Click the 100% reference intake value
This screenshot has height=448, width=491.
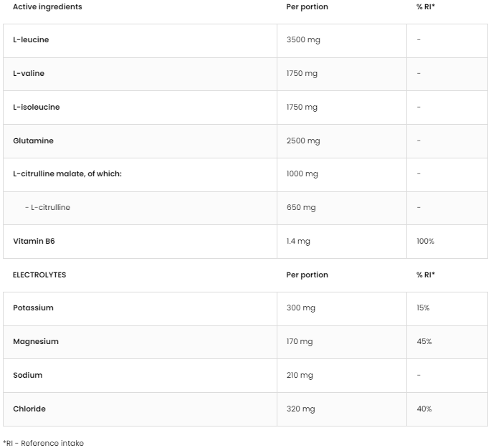click(x=425, y=242)
